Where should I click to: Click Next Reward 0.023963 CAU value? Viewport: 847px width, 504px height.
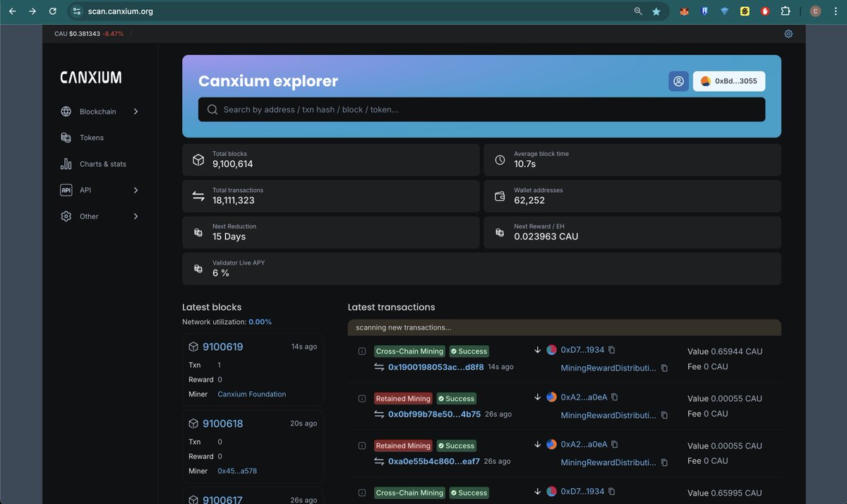click(x=546, y=237)
